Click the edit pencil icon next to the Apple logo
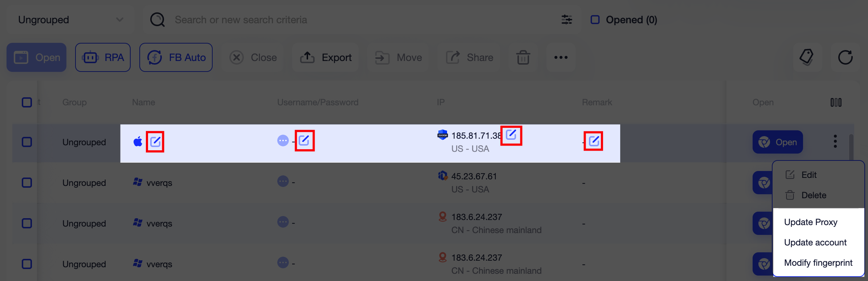 pos(156,142)
